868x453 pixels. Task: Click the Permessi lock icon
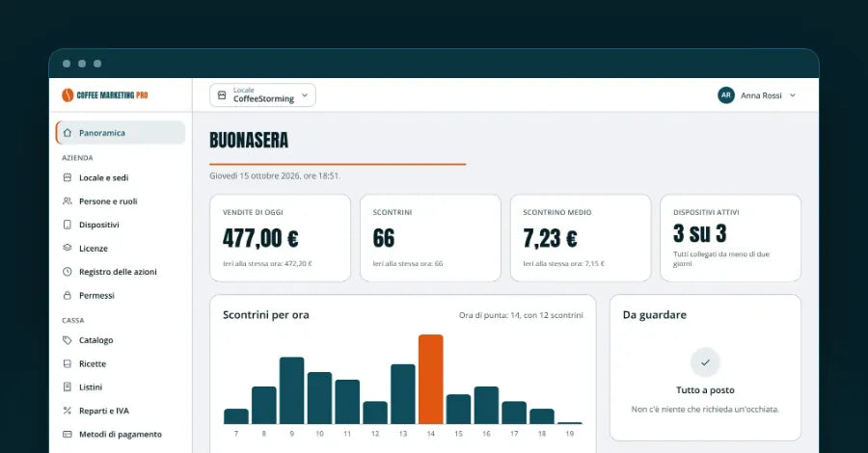tap(68, 295)
